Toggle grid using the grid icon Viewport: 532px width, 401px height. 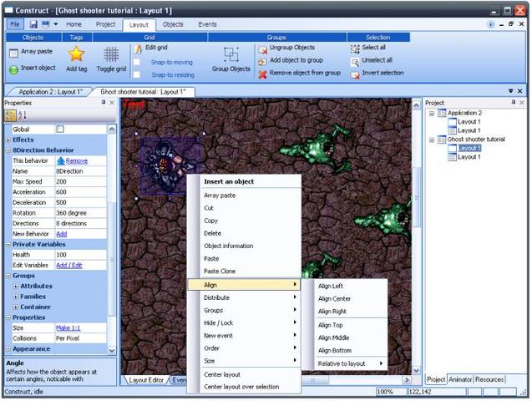click(111, 54)
